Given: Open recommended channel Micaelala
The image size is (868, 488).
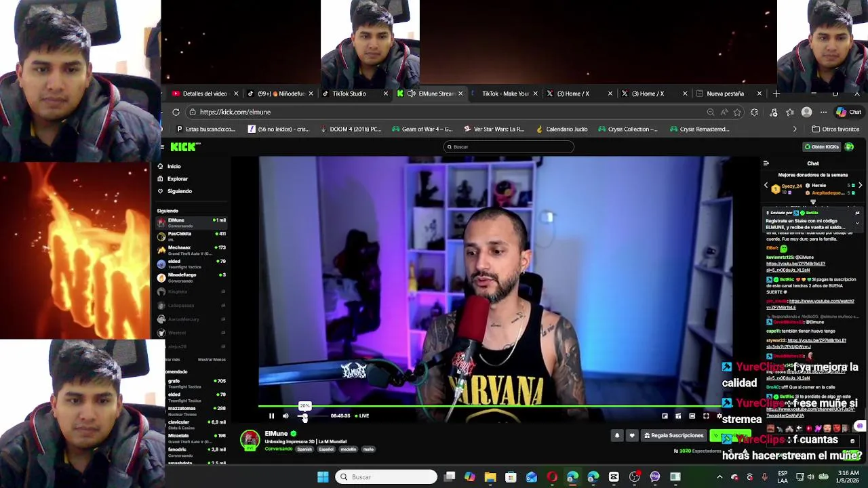Looking at the screenshot, I should (x=195, y=438).
